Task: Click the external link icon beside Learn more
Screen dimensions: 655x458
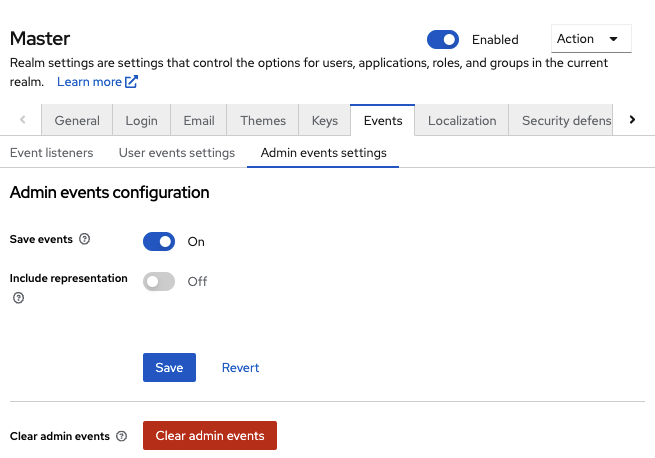Action: click(x=132, y=82)
